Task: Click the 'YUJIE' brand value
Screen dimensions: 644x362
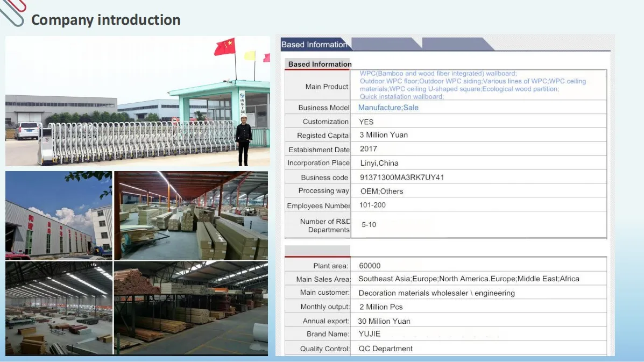Action: coord(370,334)
